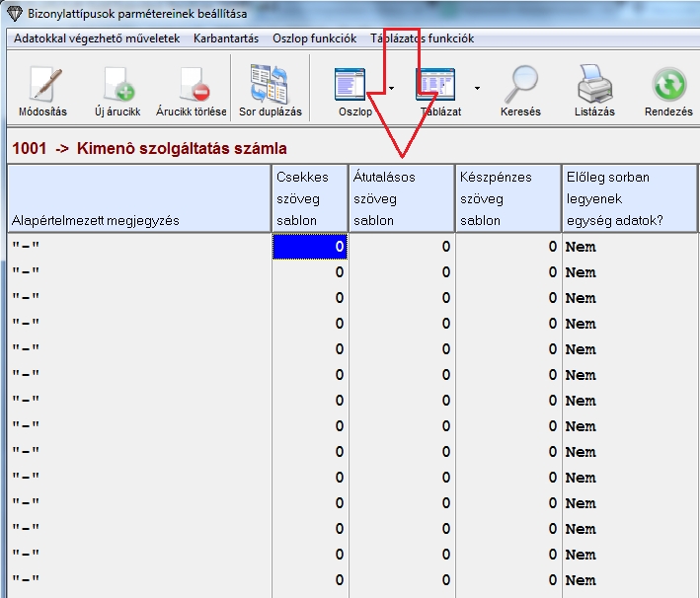This screenshot has width=700, height=598.
Task: Duplicate the row with Sor duplázás
Action: point(270,86)
